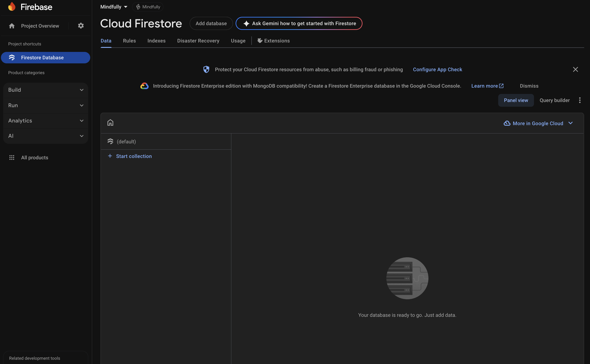This screenshot has width=590, height=364.
Task: Click the Add database button
Action: click(x=211, y=23)
